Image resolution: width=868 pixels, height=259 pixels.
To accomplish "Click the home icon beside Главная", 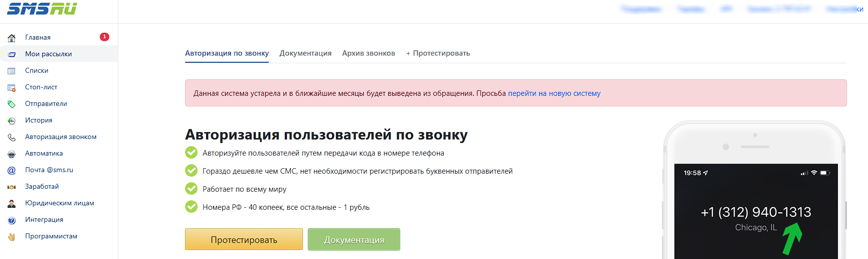I will coord(12,38).
